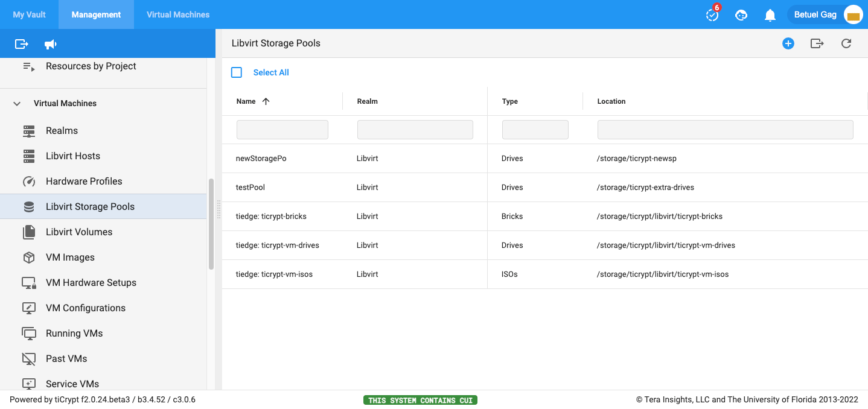Viewport: 868px width, 409px height.
Task: Open the pending tasks icon with badge 6
Action: (712, 15)
